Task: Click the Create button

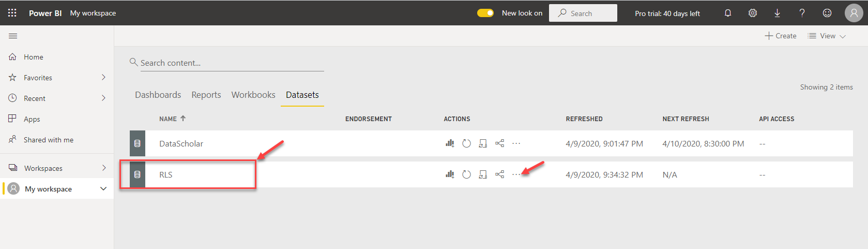Action: click(x=781, y=36)
